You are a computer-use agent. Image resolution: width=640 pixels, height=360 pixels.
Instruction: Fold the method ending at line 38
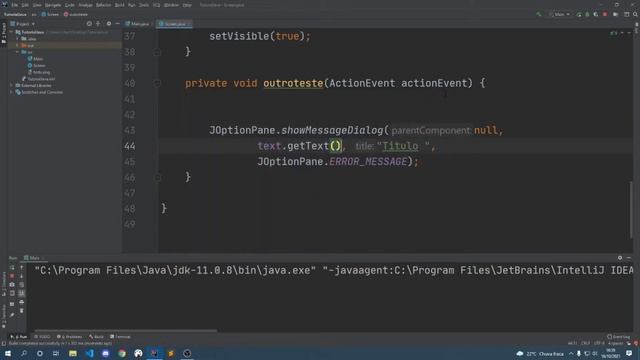click(x=158, y=52)
